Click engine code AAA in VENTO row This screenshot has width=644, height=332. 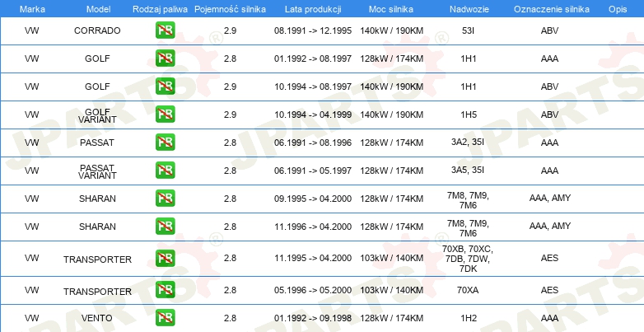point(549,318)
